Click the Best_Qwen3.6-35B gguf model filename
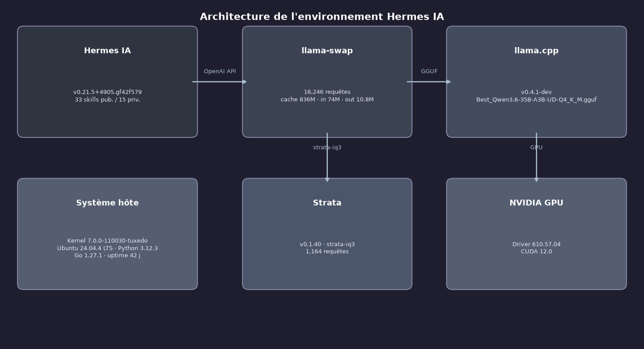Screen dimensions: 644x349 point(536,100)
